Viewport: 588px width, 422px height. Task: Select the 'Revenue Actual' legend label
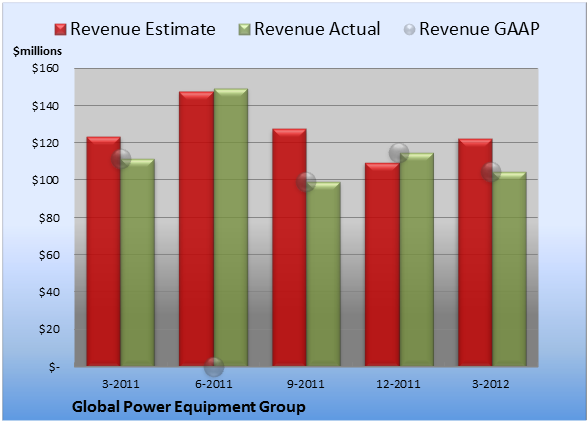[x=317, y=29]
